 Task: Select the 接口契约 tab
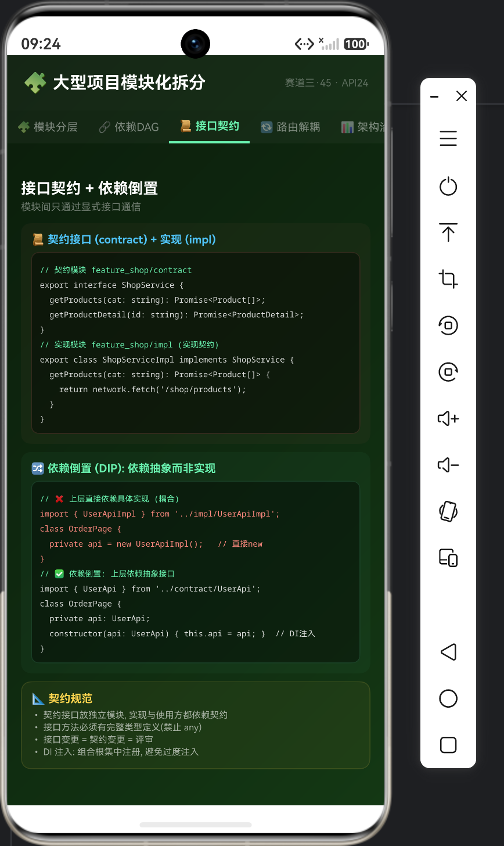coord(209,126)
